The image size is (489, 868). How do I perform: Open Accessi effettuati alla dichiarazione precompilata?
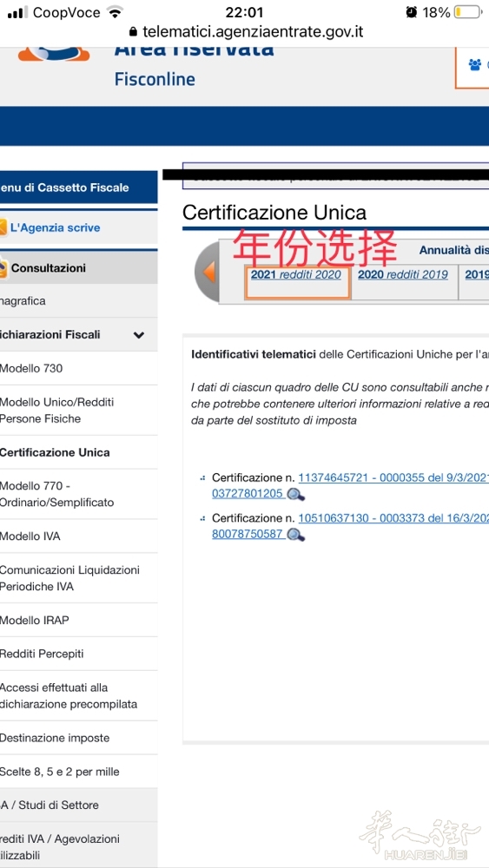(x=79, y=696)
